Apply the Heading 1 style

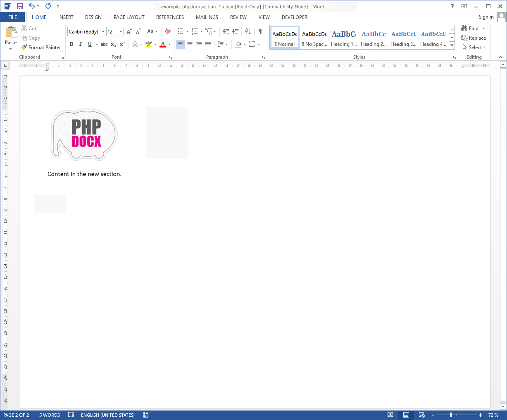point(344,37)
